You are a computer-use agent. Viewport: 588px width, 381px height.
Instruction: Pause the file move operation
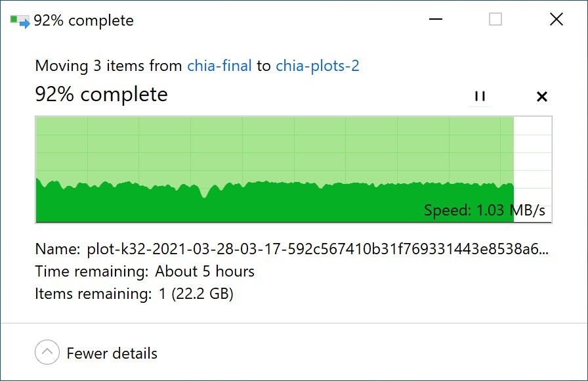coord(480,97)
